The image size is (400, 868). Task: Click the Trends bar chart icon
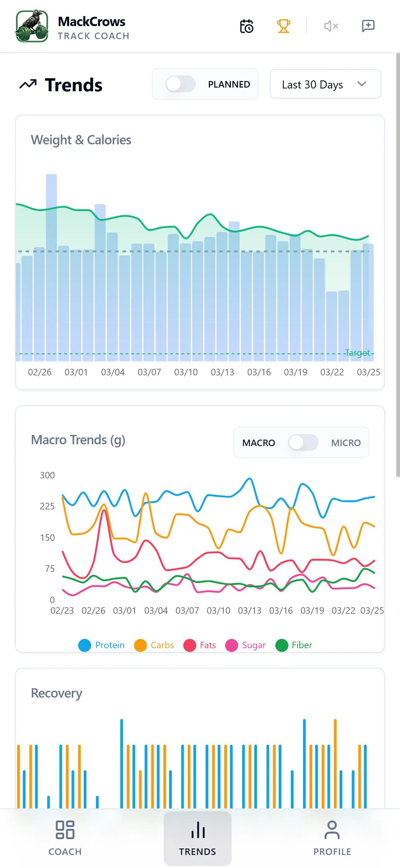tap(198, 830)
